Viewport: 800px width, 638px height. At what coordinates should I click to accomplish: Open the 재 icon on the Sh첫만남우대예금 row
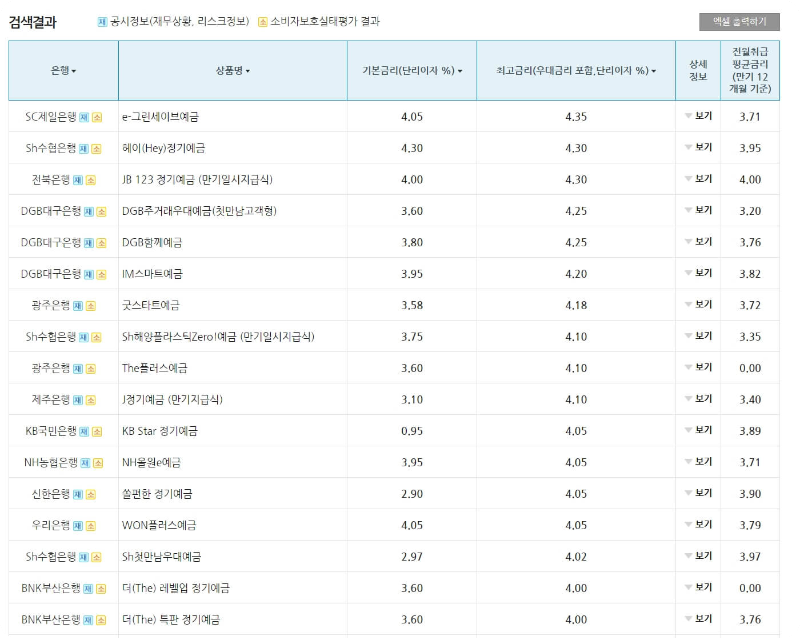point(84,557)
